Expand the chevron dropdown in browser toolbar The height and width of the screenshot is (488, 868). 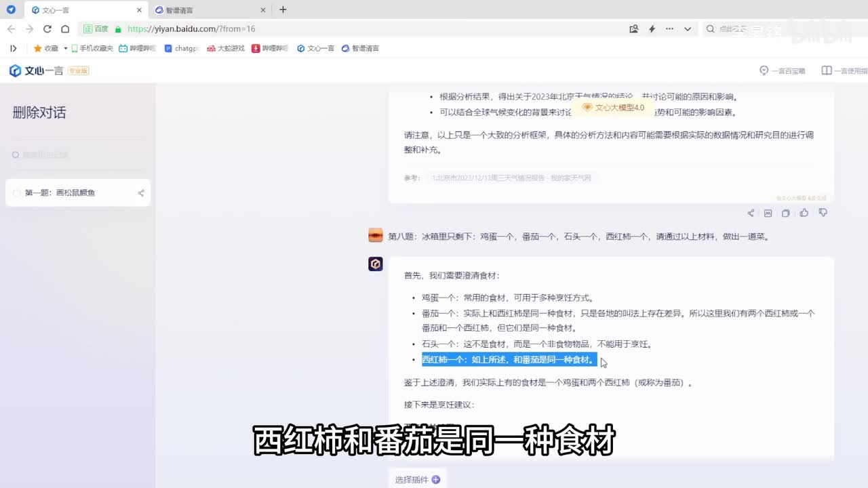click(688, 29)
